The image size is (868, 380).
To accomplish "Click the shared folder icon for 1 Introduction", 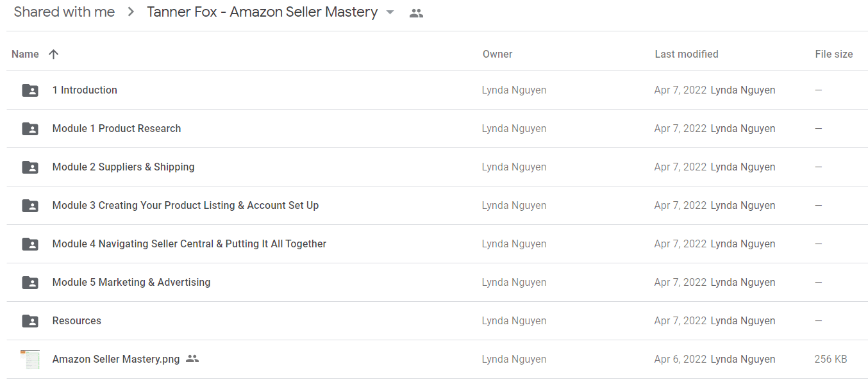I will (x=30, y=90).
